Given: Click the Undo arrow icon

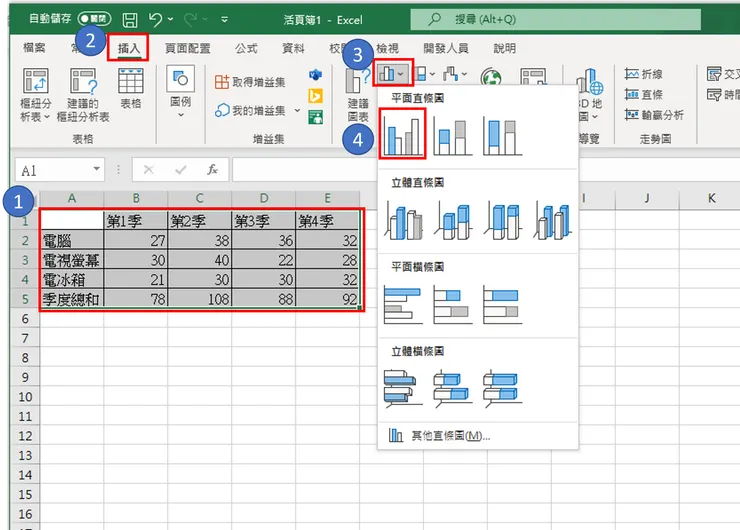Looking at the screenshot, I should pos(155,19).
